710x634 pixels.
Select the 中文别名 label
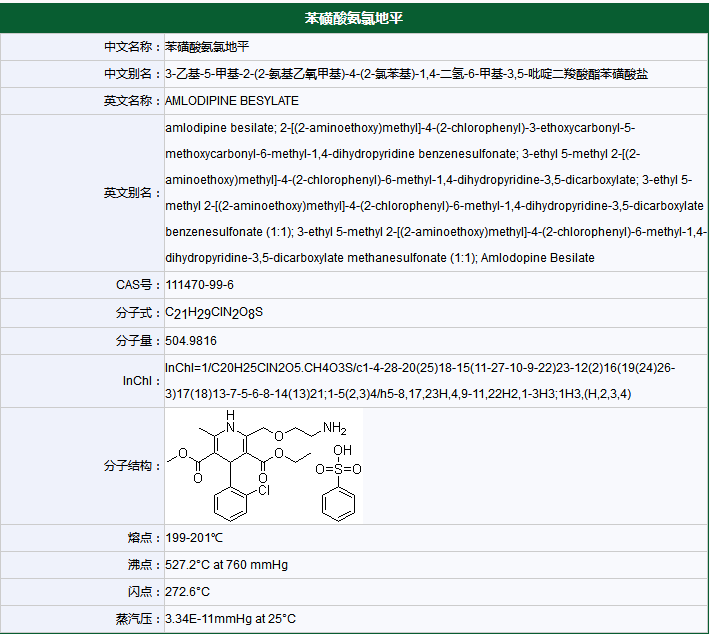pyautogui.click(x=131, y=74)
